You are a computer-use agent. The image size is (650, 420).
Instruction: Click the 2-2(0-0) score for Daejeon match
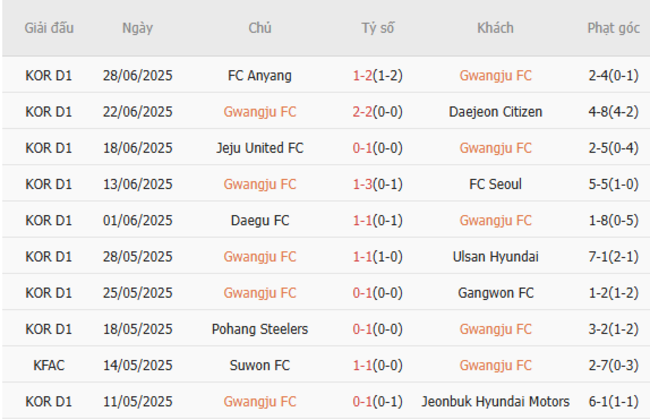click(x=378, y=112)
